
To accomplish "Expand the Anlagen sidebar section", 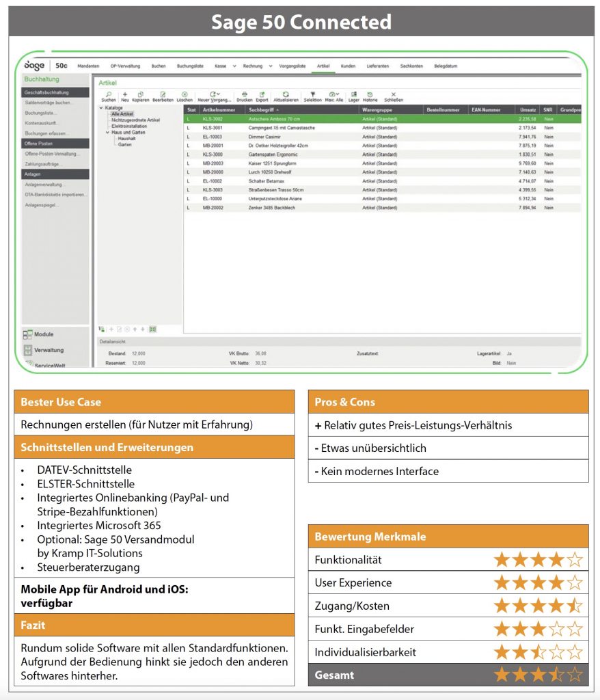I will (55, 174).
